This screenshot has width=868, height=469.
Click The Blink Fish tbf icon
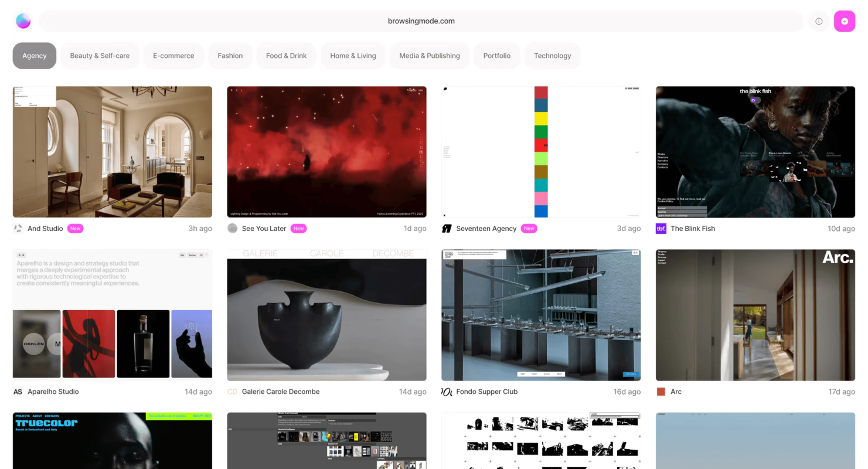pyautogui.click(x=661, y=229)
